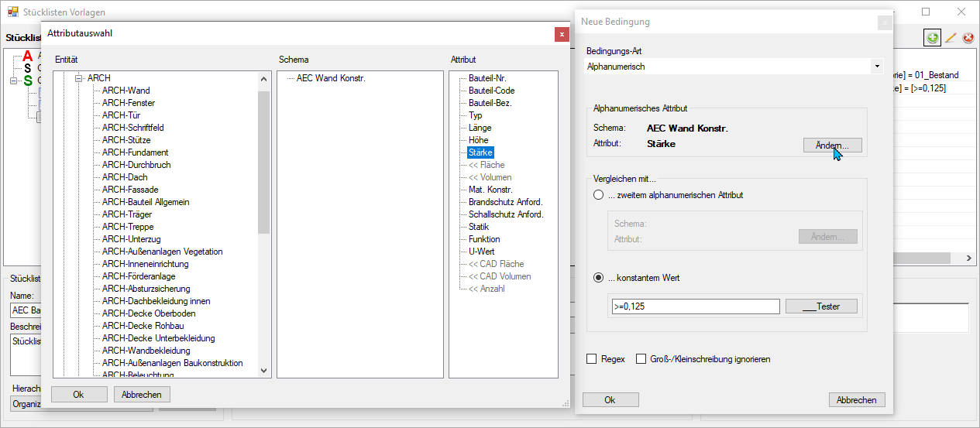Select Funktion attribute

point(484,239)
